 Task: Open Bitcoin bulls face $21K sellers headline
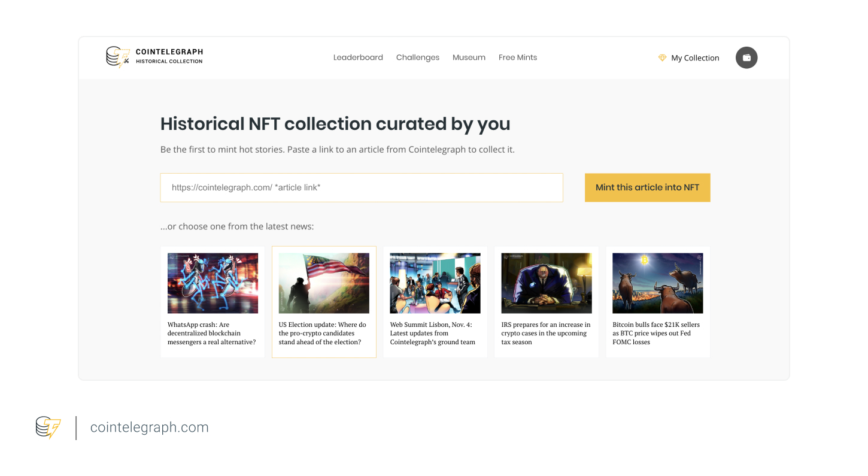pyautogui.click(x=656, y=333)
